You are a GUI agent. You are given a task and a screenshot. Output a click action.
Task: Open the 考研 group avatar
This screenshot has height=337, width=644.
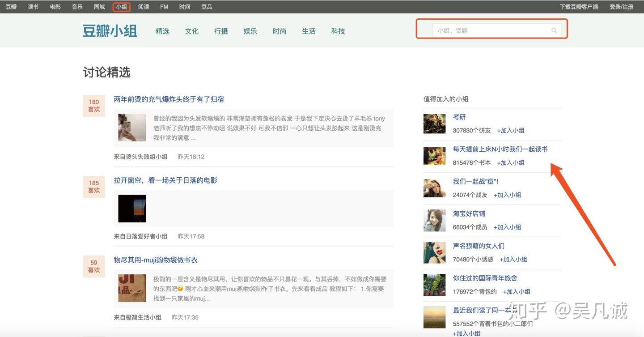tap(434, 124)
